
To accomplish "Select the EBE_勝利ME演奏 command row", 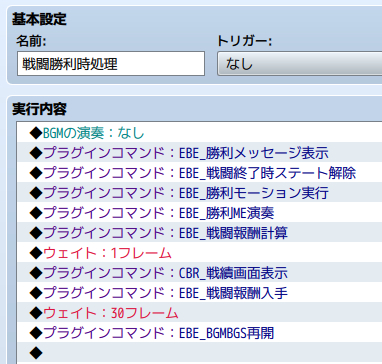I will coord(199,213).
